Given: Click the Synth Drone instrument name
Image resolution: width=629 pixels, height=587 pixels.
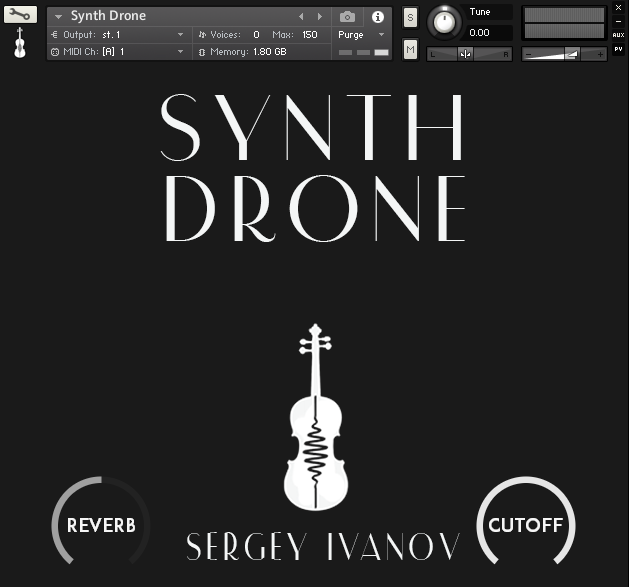Looking at the screenshot, I should [108, 16].
